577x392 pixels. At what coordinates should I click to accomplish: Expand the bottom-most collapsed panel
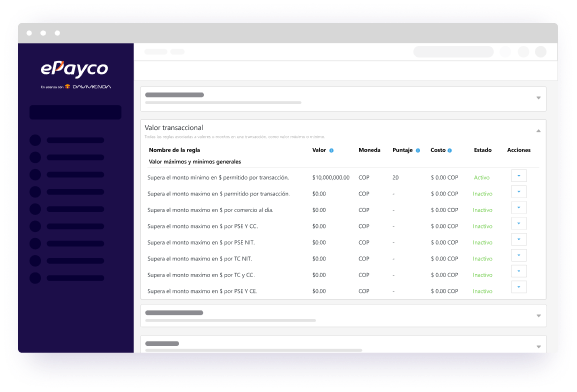tap(538, 347)
